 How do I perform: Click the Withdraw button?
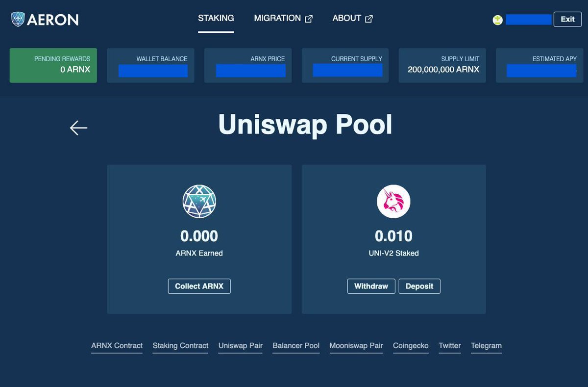pos(371,286)
